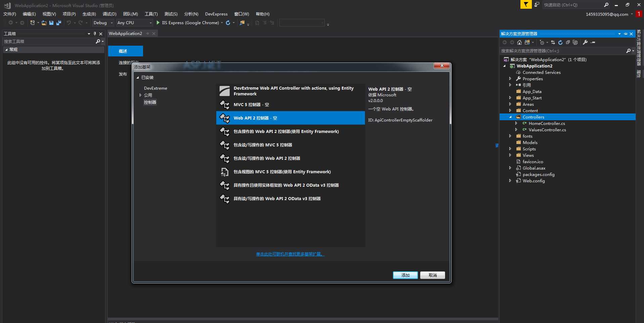Click the browser Refresh icon in main toolbar
This screenshot has width=644, height=323.
point(228,23)
